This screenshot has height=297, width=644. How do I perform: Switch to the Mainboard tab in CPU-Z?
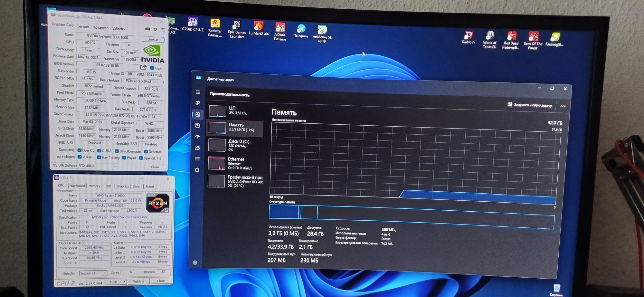click(77, 186)
